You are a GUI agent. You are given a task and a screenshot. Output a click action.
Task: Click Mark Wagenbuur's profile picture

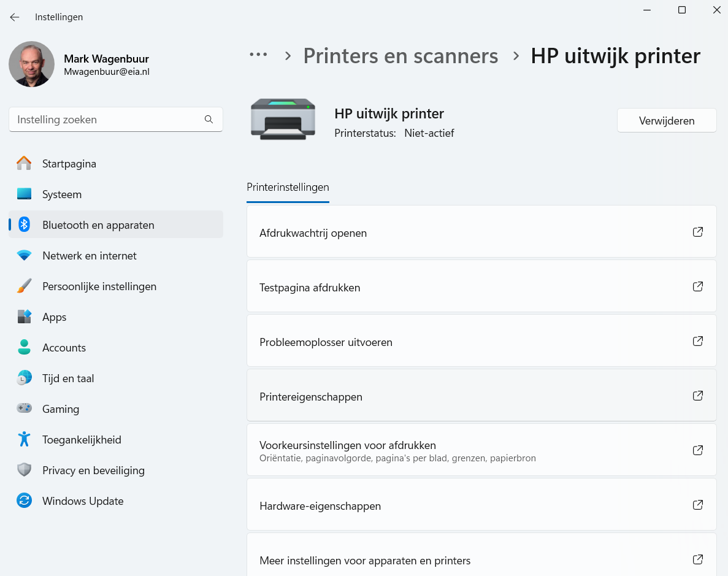tap(31, 64)
